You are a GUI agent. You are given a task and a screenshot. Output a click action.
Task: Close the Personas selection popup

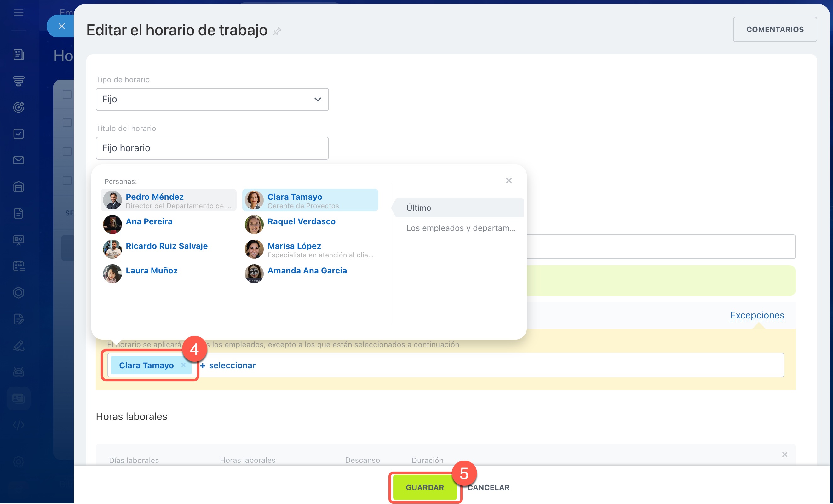click(x=508, y=180)
